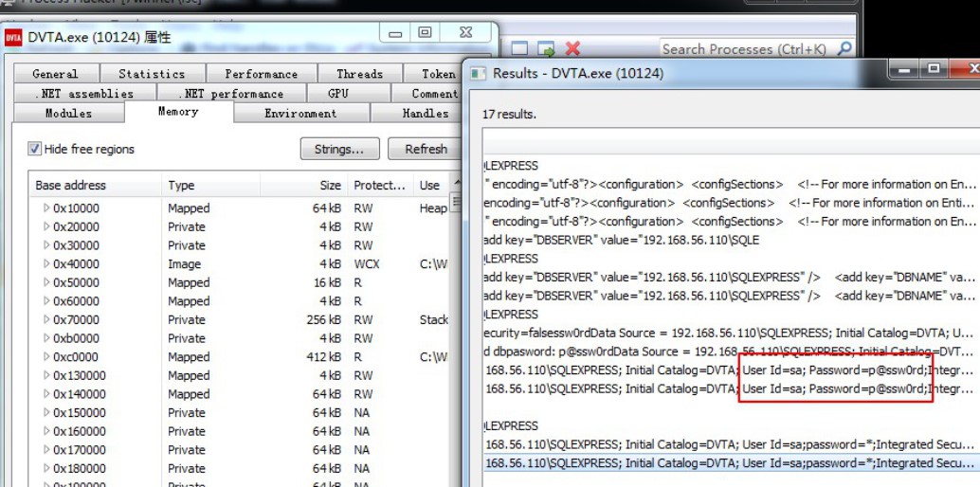980x487 pixels.
Task: Expand the 0x50000 memory region
Action: click(x=46, y=282)
